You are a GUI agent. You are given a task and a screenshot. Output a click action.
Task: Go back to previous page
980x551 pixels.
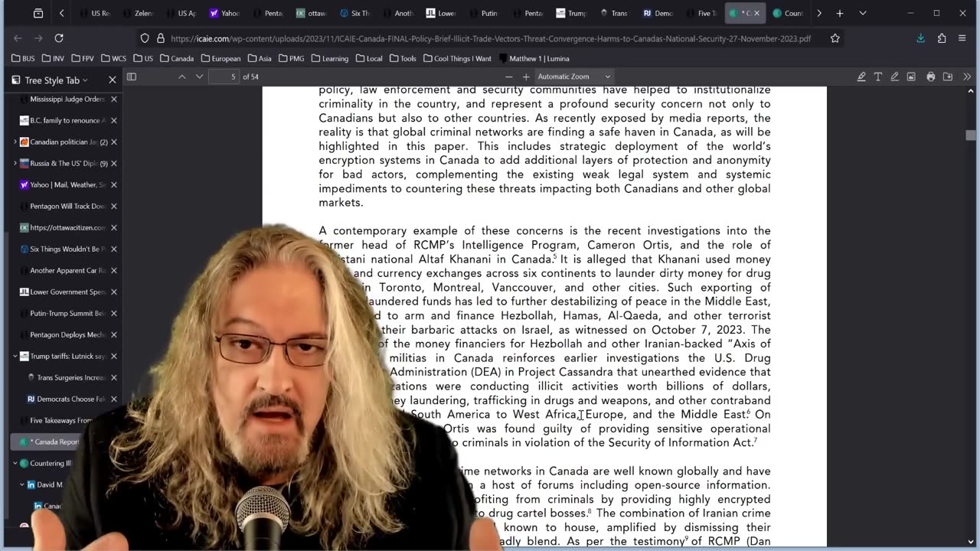[18, 38]
